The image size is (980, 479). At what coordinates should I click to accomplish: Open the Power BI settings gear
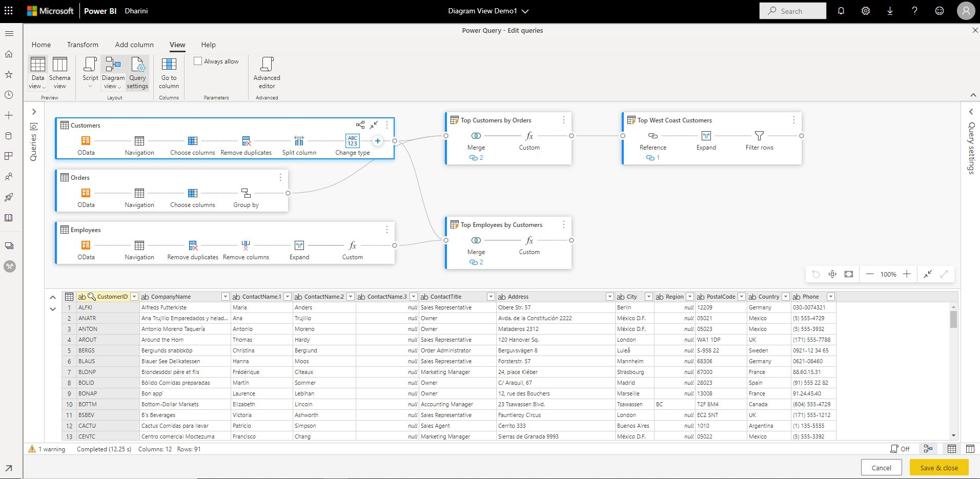pyautogui.click(x=866, y=11)
